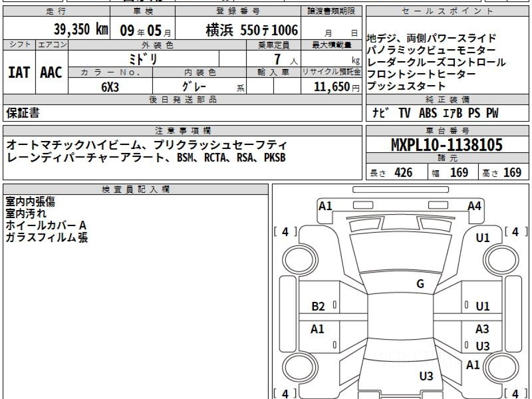The height and width of the screenshot is (399, 532).
Task: Click chassis number MXPL10-1138105
Action: click(x=447, y=145)
